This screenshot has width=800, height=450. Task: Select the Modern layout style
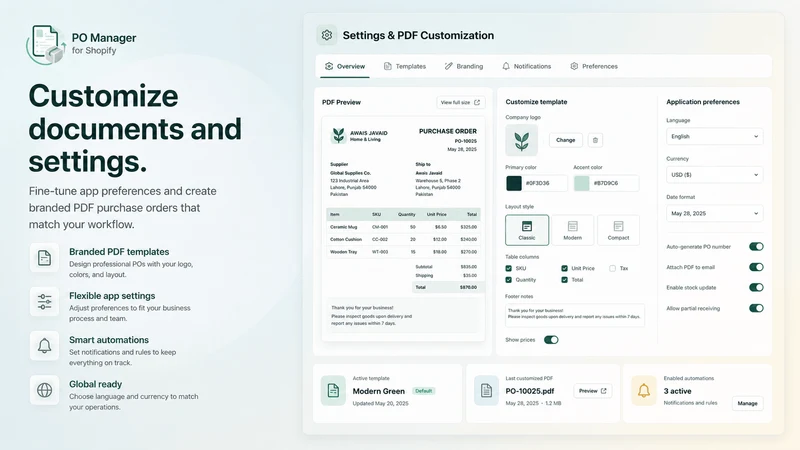tap(572, 230)
